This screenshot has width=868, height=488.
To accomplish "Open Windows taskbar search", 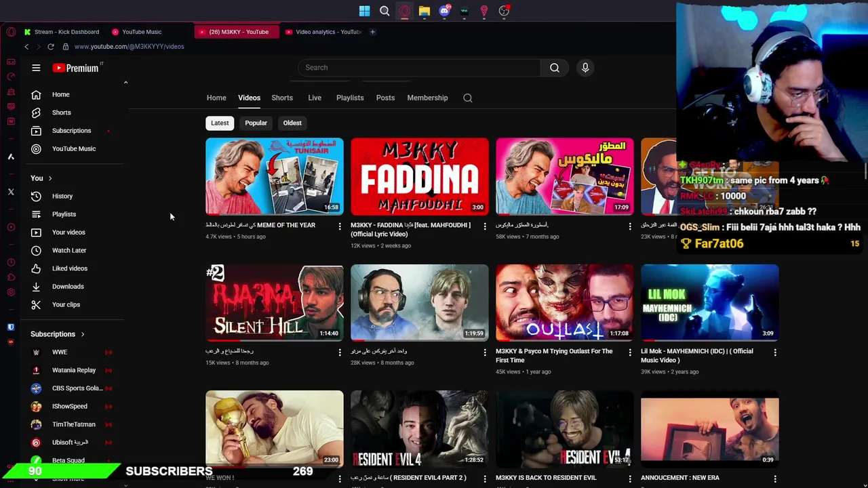I will (x=384, y=11).
